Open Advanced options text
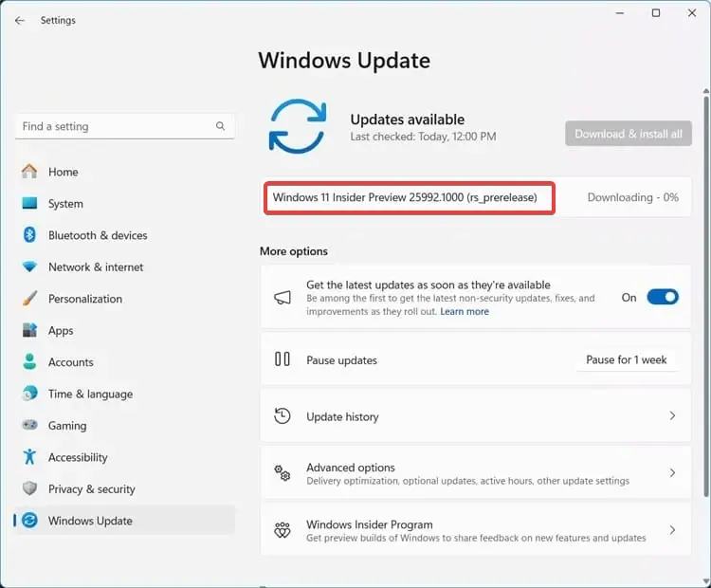Screen dimensions: 711x588 (x=351, y=468)
